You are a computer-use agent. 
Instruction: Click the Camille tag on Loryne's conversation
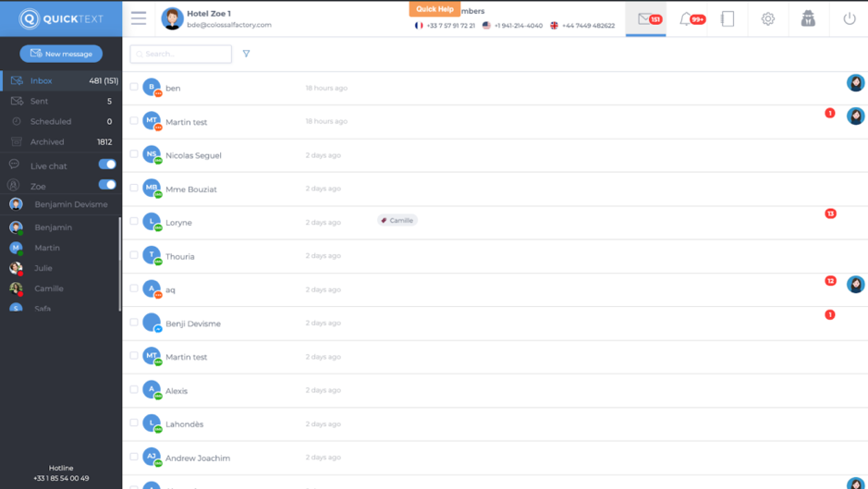397,221
